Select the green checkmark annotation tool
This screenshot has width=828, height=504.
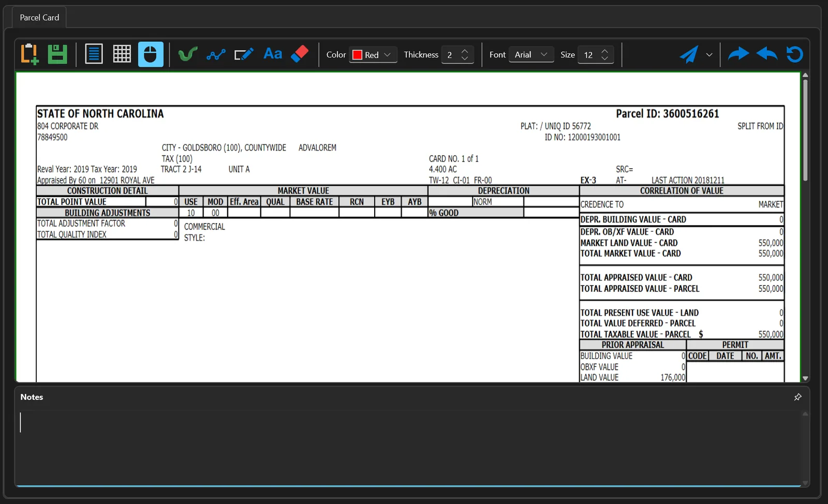(x=188, y=54)
